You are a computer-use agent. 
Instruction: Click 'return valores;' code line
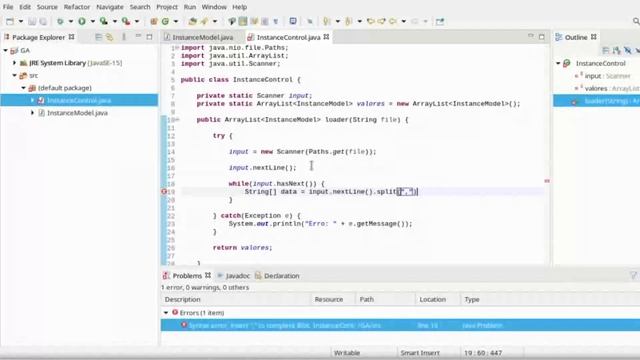click(x=242, y=248)
